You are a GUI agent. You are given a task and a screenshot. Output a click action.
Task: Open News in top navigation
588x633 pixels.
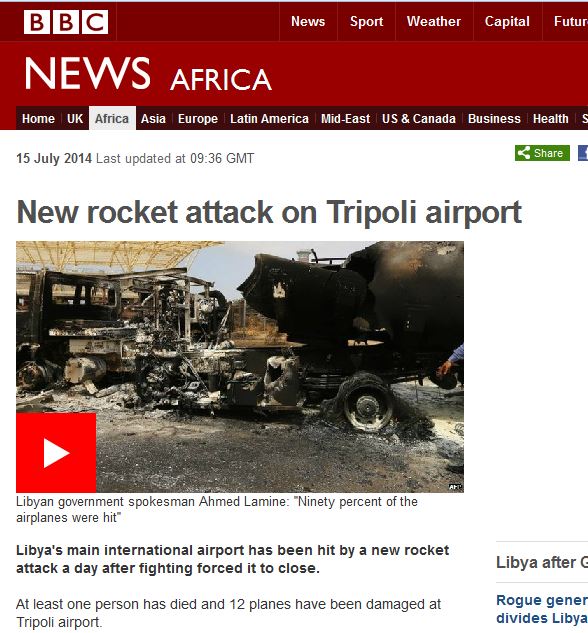pos(308,21)
